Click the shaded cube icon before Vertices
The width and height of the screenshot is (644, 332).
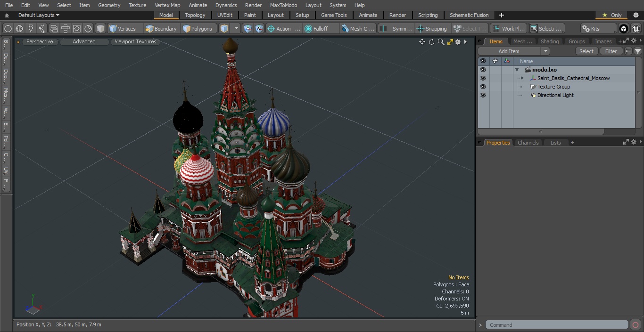click(100, 29)
